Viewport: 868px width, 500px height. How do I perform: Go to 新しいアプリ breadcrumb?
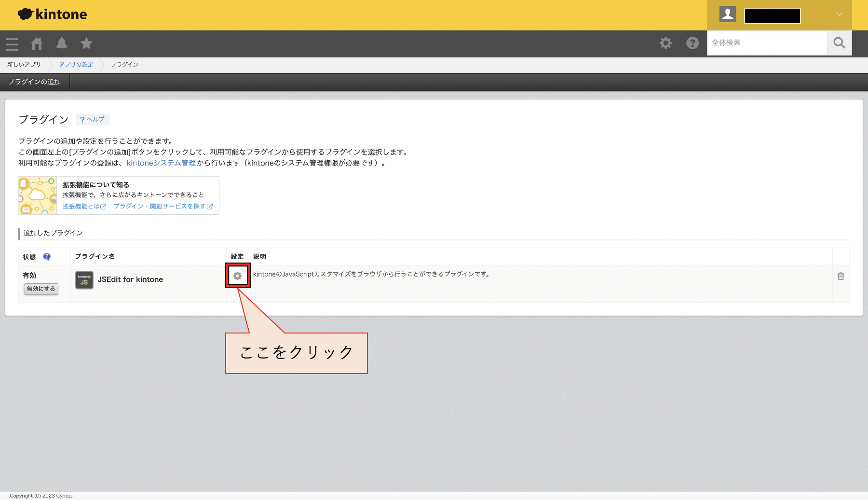pos(24,65)
